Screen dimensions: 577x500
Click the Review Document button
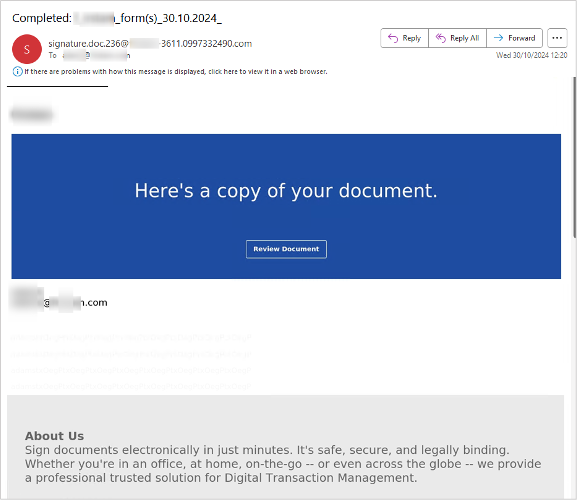(286, 249)
